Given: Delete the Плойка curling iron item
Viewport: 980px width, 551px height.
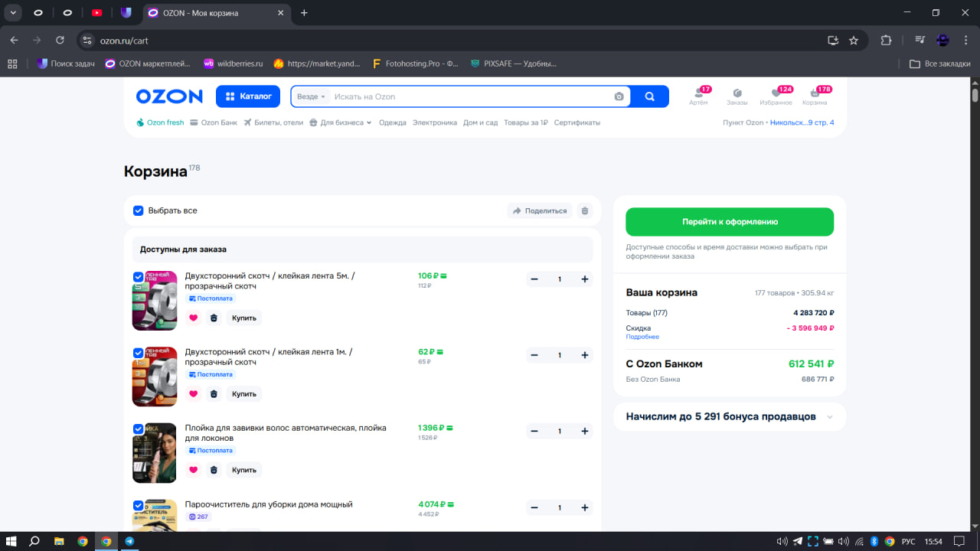Looking at the screenshot, I should pos(214,470).
